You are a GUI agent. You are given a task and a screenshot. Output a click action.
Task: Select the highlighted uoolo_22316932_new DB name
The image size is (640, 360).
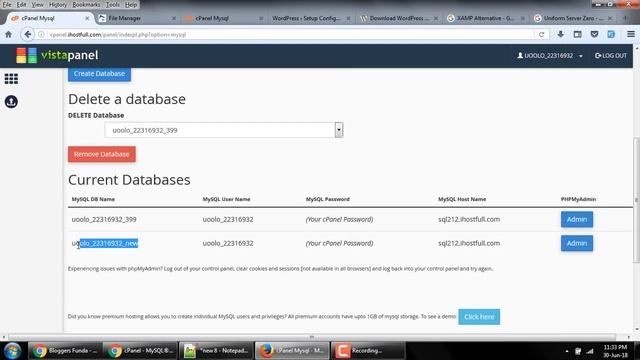(x=105, y=243)
